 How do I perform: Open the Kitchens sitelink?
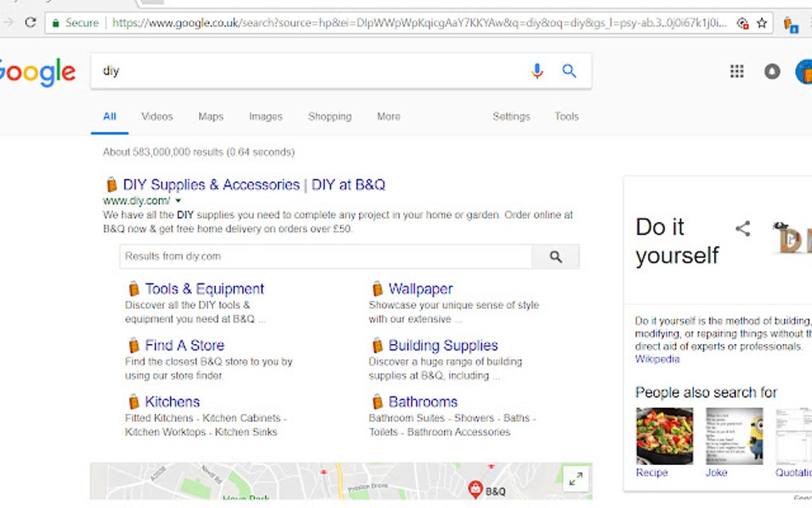point(173,401)
